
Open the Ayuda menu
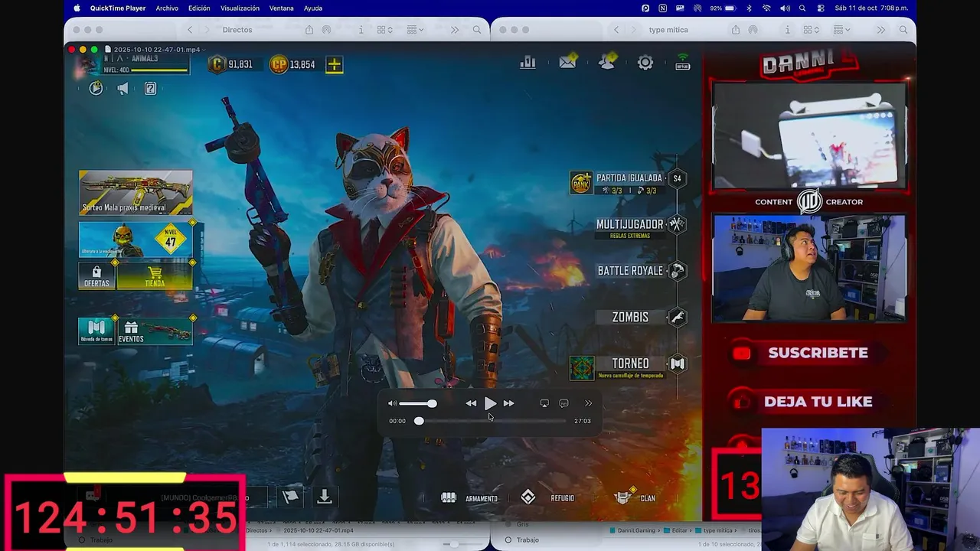(313, 8)
